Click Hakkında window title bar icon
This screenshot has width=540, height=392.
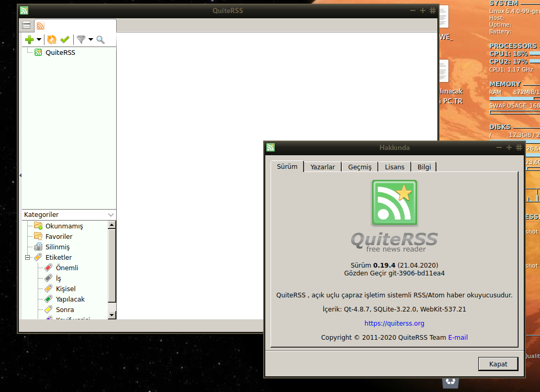[271, 147]
